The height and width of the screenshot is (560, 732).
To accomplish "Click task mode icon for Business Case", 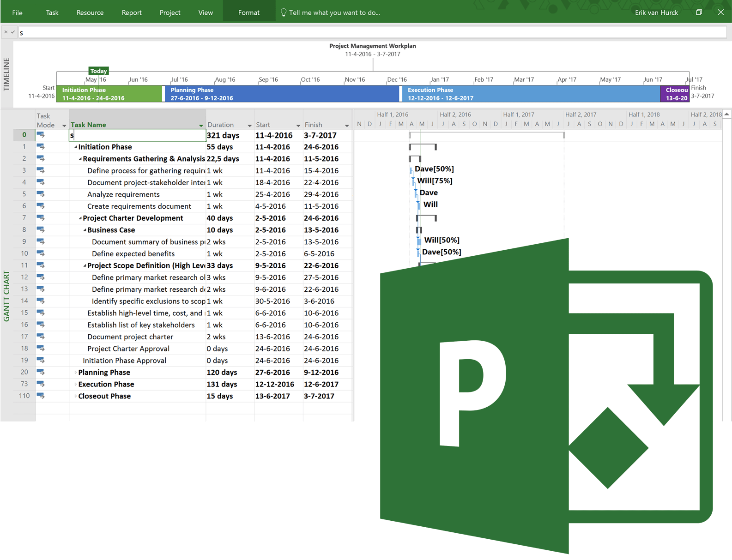I will pos(41,230).
